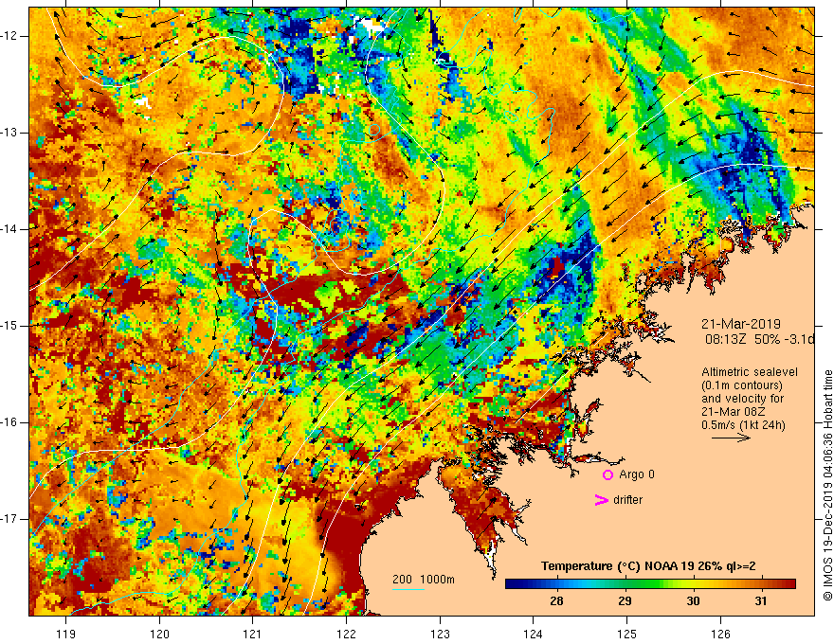The height and width of the screenshot is (644, 834).
Task: Click the 29 value on the color scale
Action: 625,601
